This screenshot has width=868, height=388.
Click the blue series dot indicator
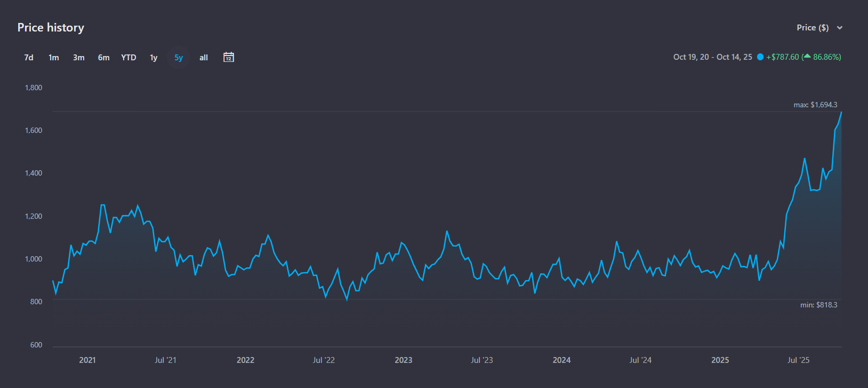[760, 57]
